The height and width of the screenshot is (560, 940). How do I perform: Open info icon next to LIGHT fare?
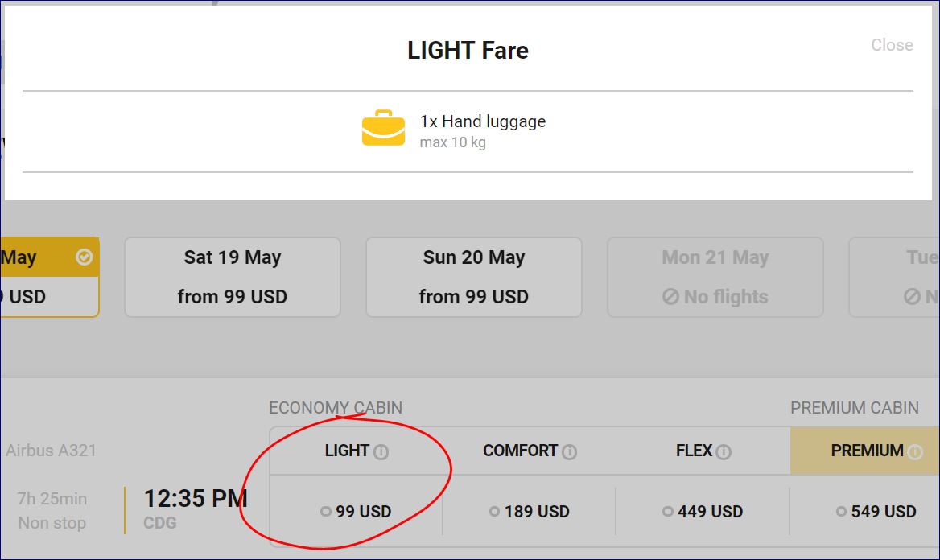click(381, 452)
